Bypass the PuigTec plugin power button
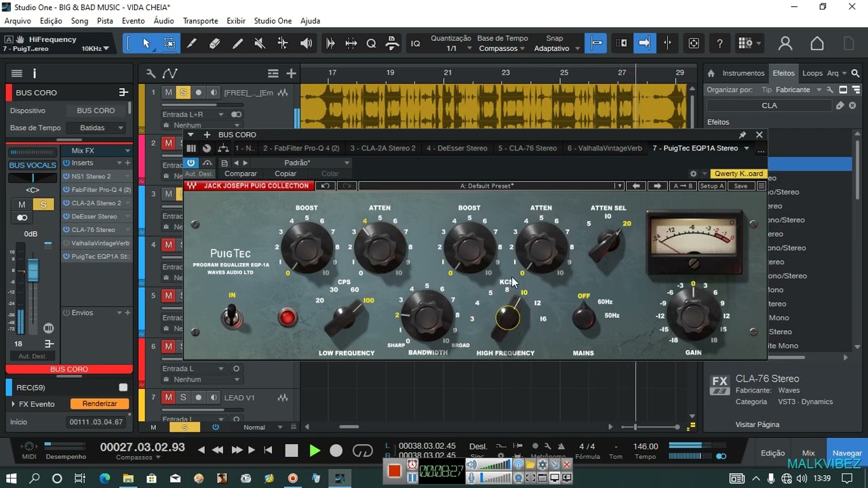The height and width of the screenshot is (488, 868). coord(191,163)
